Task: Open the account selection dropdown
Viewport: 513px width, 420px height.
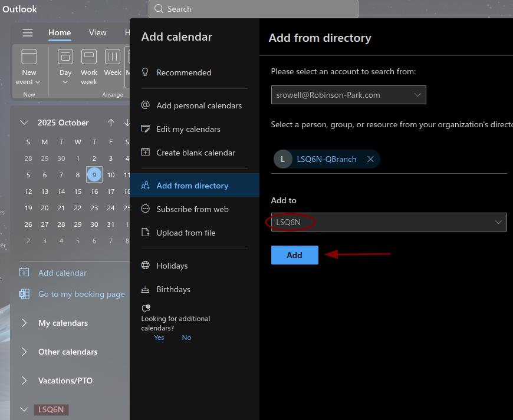Action: (x=348, y=95)
